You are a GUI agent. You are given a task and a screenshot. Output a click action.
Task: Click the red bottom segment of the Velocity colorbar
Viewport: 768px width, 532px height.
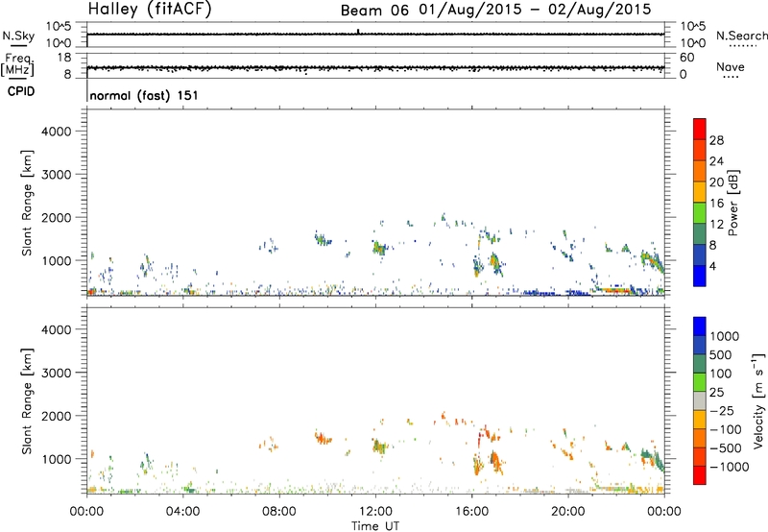point(700,475)
